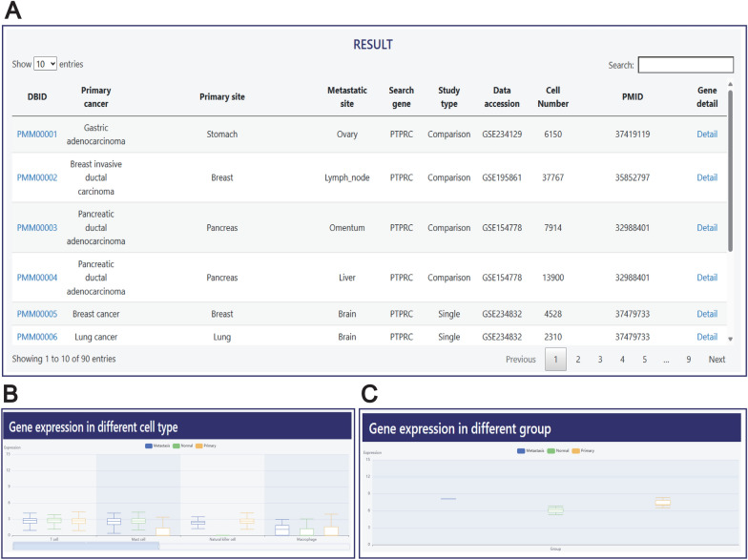Go to results page 2

click(578, 359)
